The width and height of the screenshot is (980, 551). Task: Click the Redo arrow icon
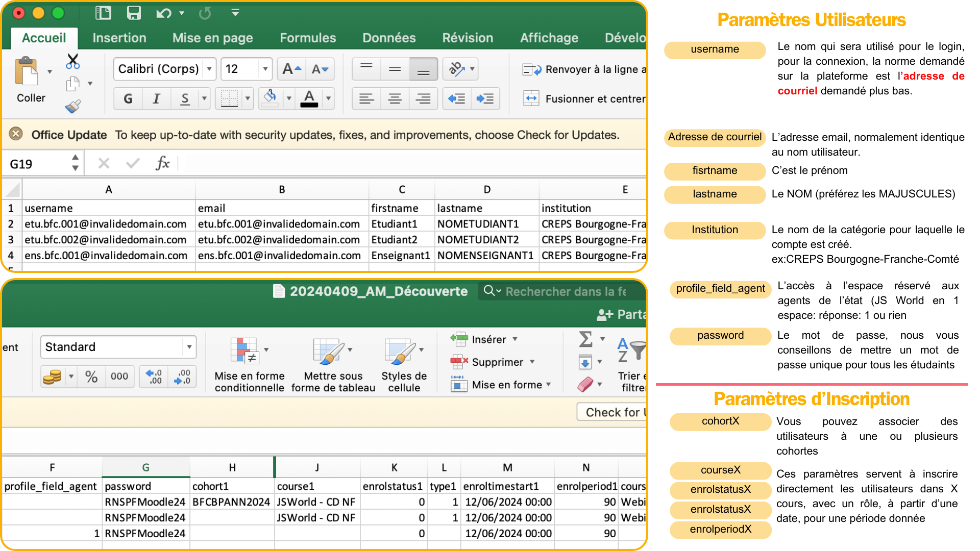click(x=205, y=13)
